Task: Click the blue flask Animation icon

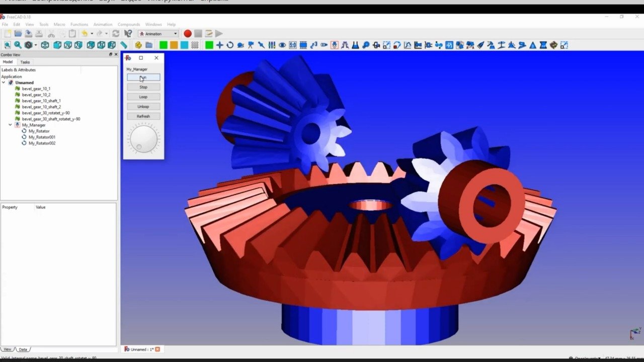Action: click(x=355, y=45)
